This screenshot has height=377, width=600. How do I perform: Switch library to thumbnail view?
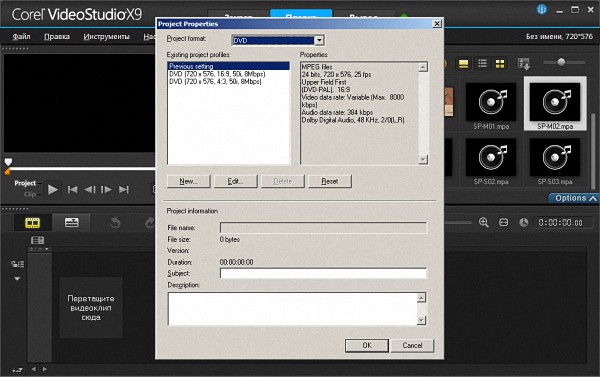click(x=500, y=63)
